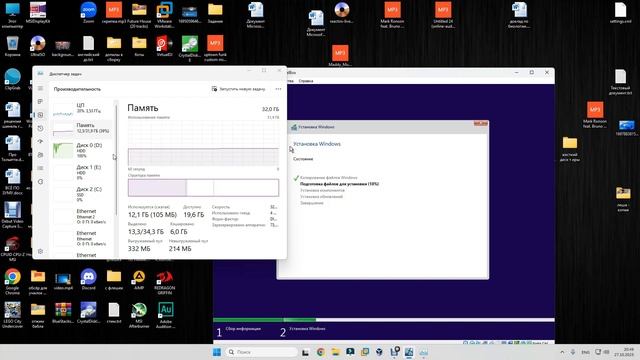640x360 pixels.
Task: Open the three-dots more options in Task Manager
Action: 278,89
